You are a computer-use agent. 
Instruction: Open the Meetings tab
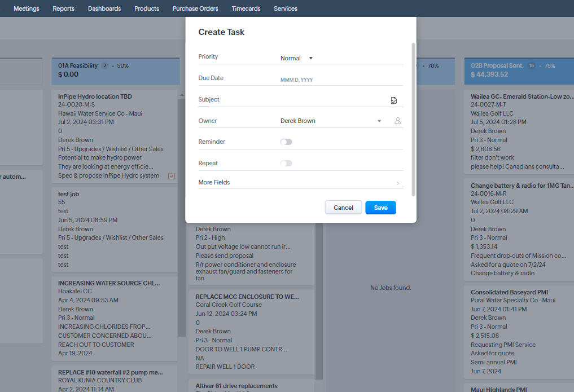pos(27,8)
